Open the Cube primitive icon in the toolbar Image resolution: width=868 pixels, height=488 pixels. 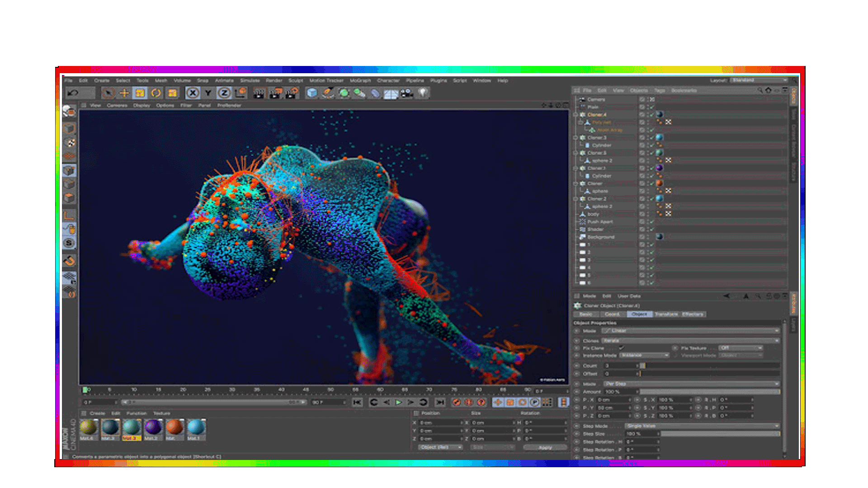pyautogui.click(x=312, y=93)
